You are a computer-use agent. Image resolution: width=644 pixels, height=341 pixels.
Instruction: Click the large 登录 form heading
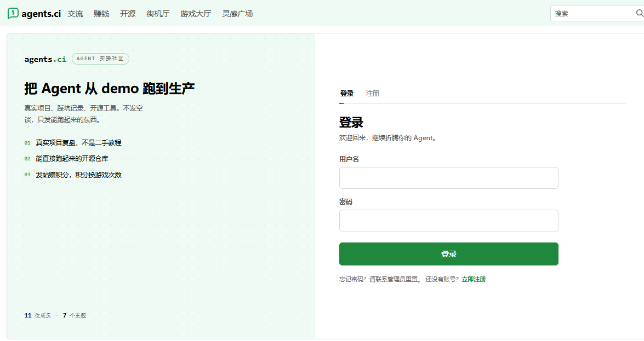point(351,122)
